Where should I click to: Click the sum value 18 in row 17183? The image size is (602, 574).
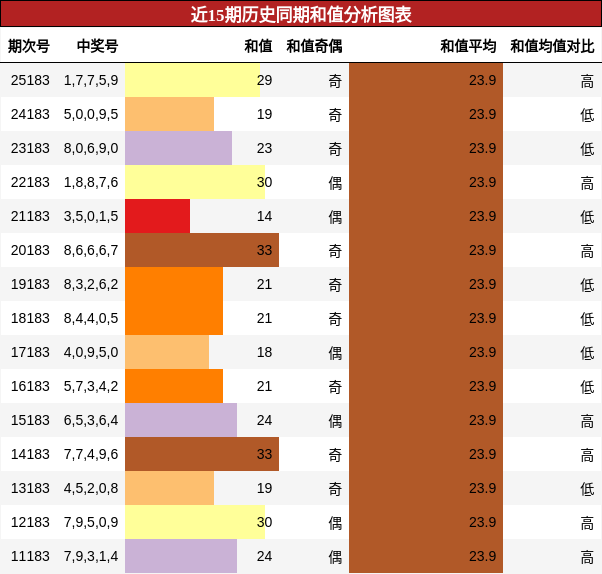tap(265, 352)
